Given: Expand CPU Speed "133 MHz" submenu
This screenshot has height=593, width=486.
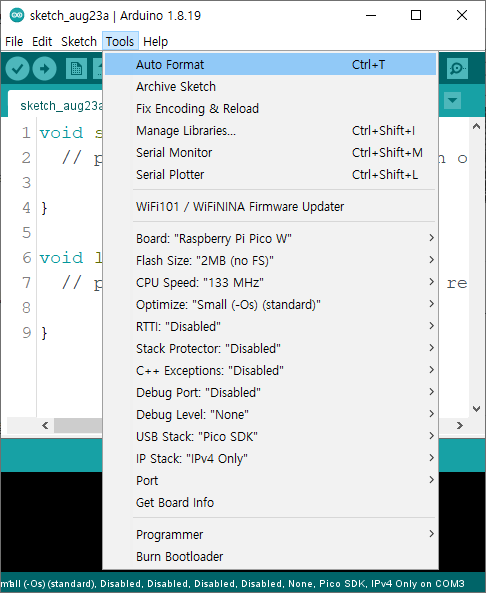Looking at the screenshot, I should 270,283.
